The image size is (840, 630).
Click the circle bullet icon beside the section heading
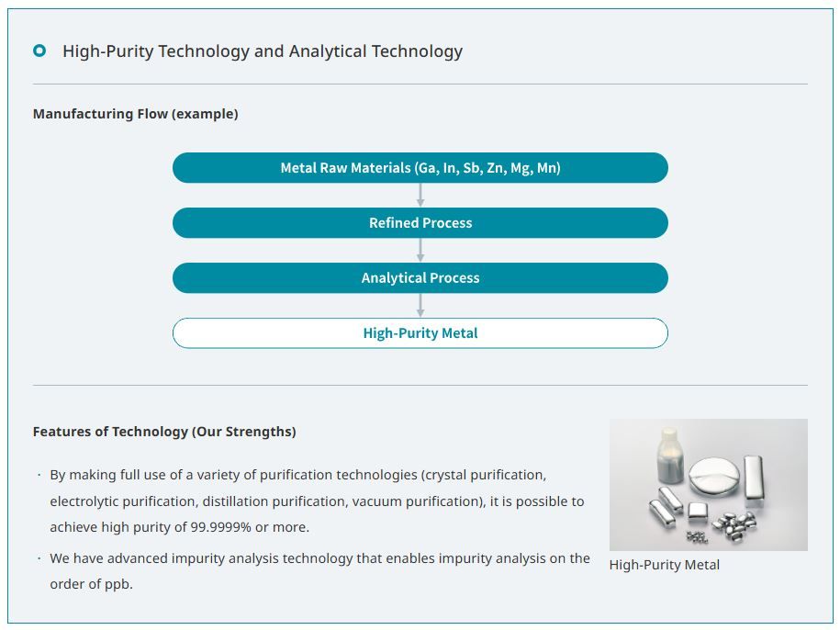click(39, 51)
